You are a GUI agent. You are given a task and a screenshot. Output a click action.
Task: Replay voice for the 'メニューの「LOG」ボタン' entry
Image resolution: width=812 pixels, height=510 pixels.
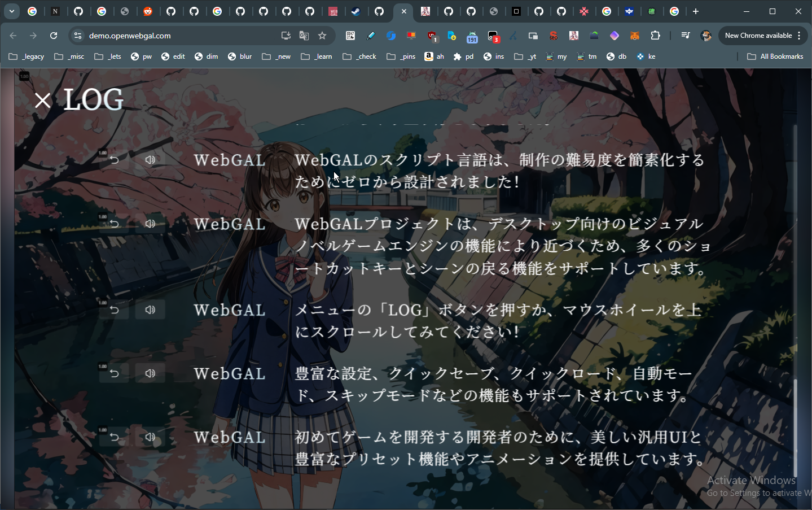pyautogui.click(x=150, y=310)
